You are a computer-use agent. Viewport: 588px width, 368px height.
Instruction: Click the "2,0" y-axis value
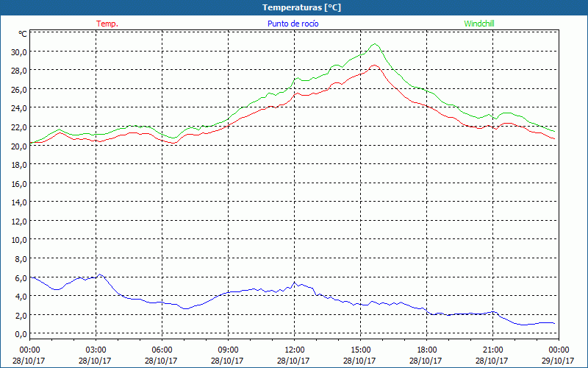(x=21, y=316)
